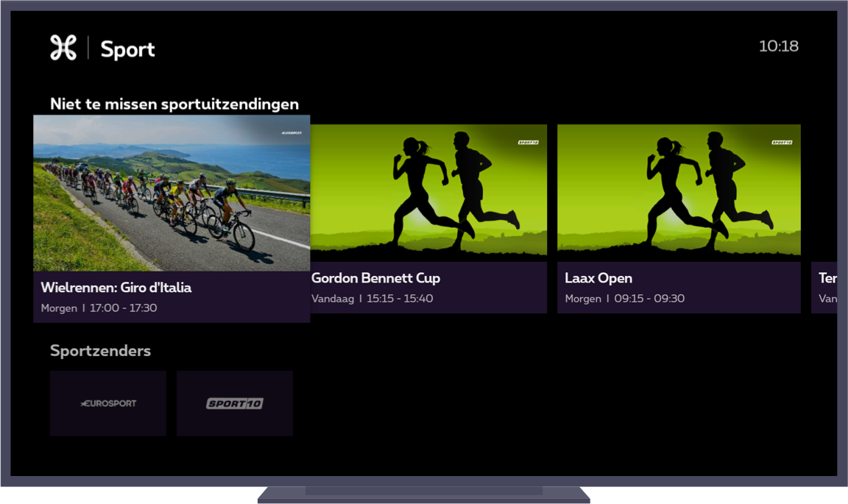Click the 'Morgen 17:00 - 17:30' schedule text
The height and width of the screenshot is (504, 848).
[99, 308]
